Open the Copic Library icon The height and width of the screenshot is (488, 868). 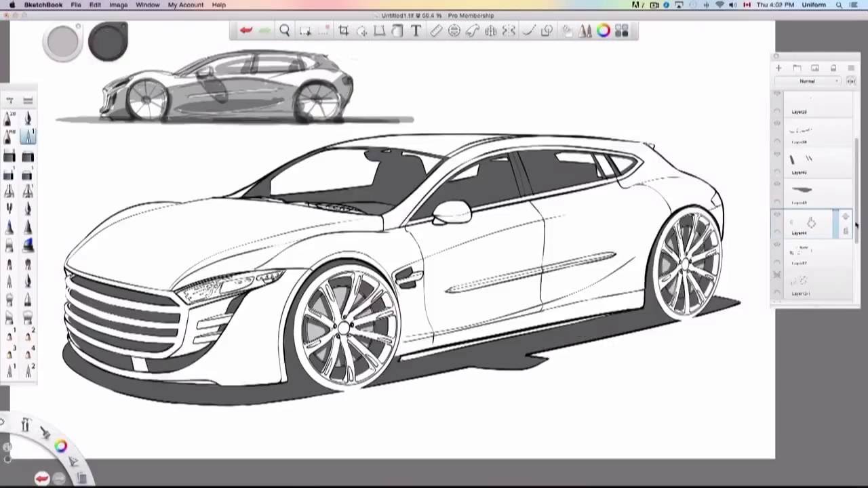(x=622, y=30)
